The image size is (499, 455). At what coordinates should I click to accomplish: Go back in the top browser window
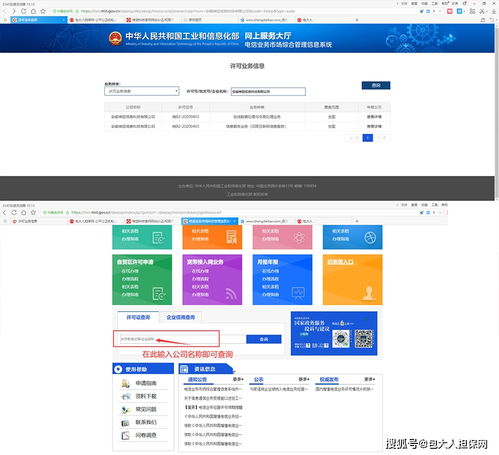4,11
